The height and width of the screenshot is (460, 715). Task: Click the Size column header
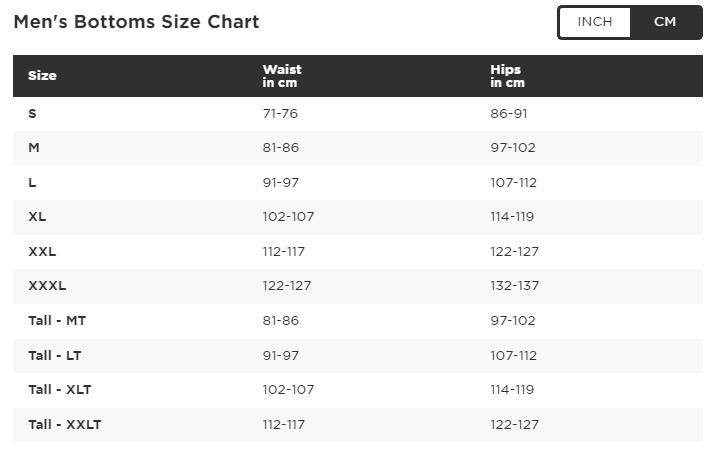(42, 76)
